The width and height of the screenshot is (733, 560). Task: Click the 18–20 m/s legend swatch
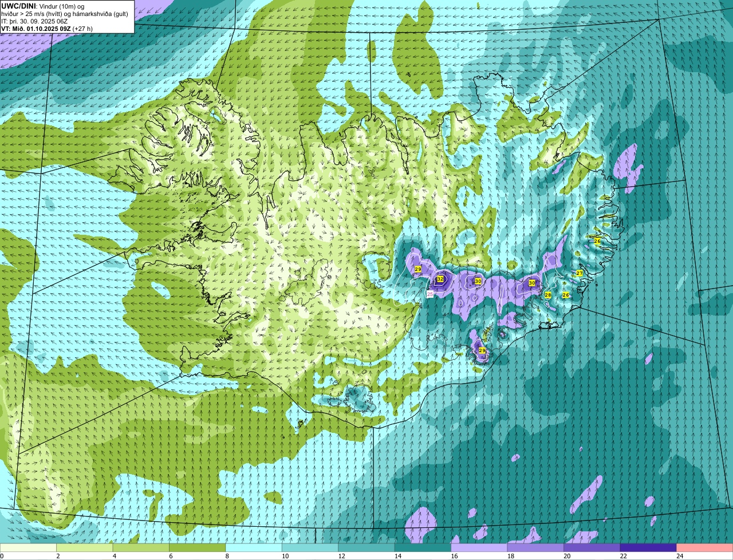point(536,547)
